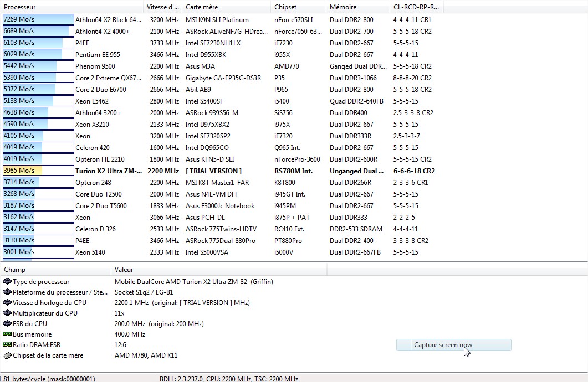Click the Vitesse d'horloge du CPU icon
This screenshot has width=588, height=382.
tap(7, 302)
